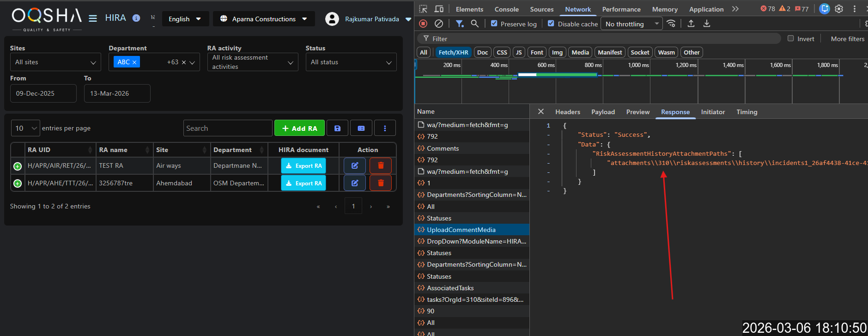Click the Add RA button
868x336 pixels.
pos(299,128)
